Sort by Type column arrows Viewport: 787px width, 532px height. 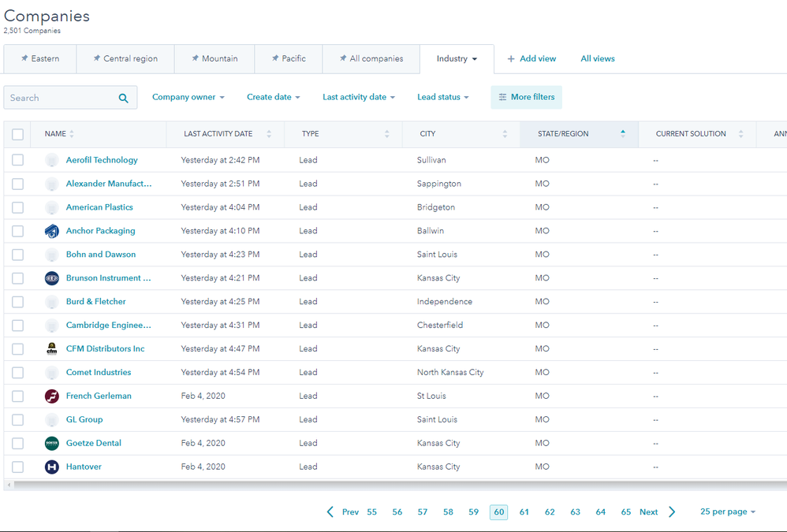point(387,134)
